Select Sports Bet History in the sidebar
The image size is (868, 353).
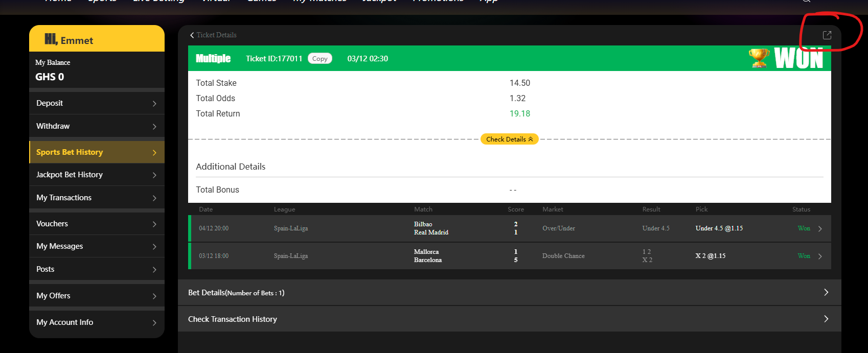(x=70, y=152)
